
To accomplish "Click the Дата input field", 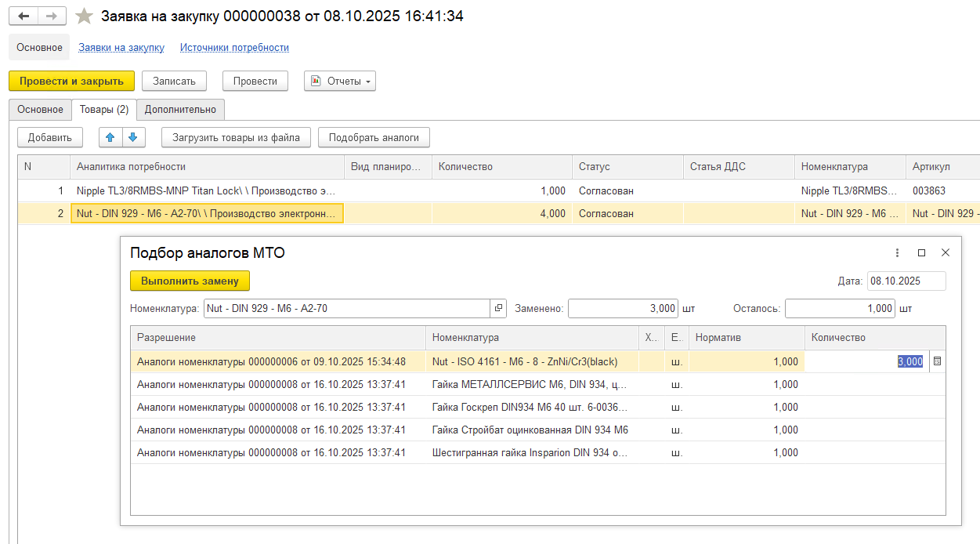I will pyautogui.click(x=906, y=281).
